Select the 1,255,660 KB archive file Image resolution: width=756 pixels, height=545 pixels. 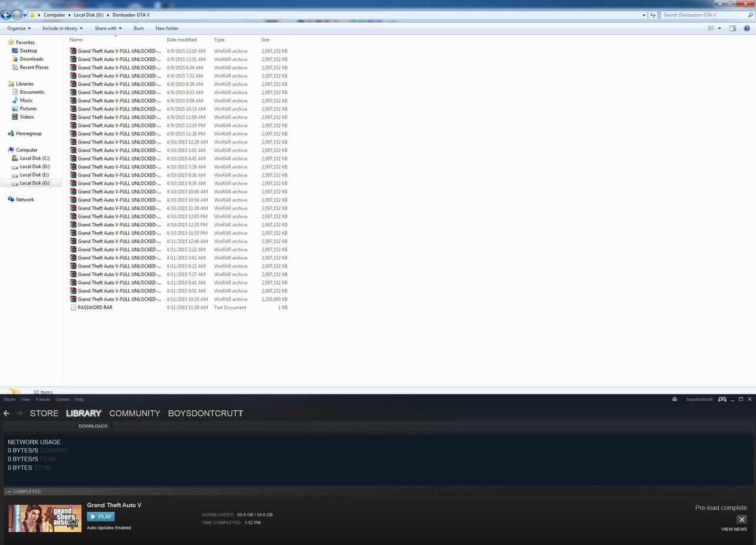[x=178, y=299]
